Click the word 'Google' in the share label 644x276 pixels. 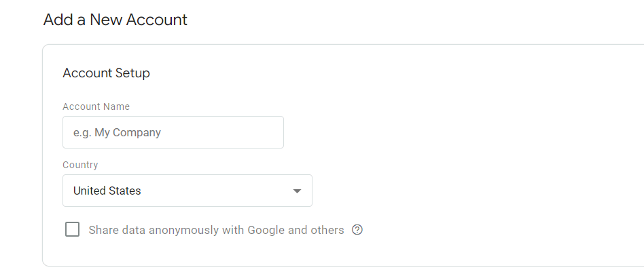tap(264, 230)
